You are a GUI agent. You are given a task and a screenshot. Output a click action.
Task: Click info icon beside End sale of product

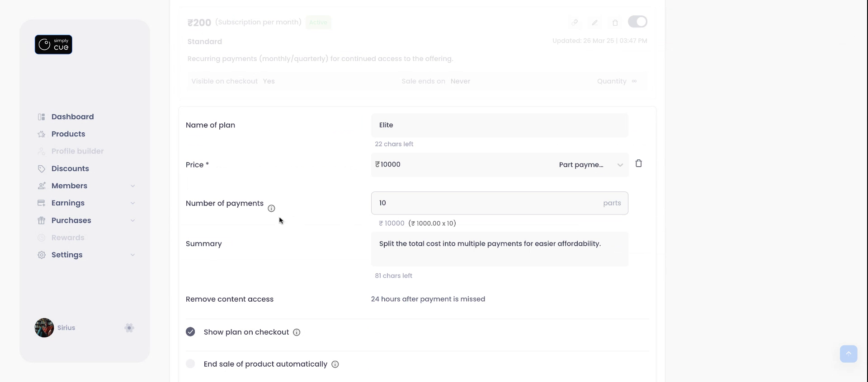[x=335, y=364]
